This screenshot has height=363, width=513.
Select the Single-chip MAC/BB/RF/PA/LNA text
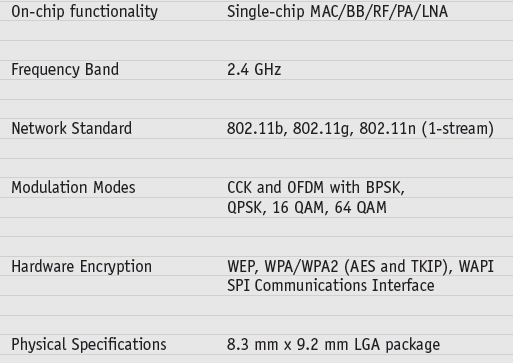pyautogui.click(x=337, y=12)
